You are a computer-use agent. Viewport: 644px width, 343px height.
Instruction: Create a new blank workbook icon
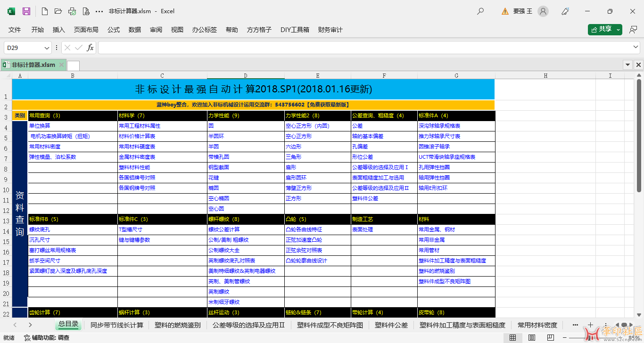click(x=45, y=11)
